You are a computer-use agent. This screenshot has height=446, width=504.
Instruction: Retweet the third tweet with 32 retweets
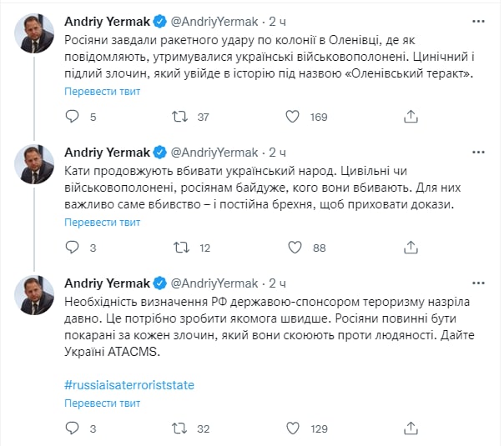click(x=181, y=429)
